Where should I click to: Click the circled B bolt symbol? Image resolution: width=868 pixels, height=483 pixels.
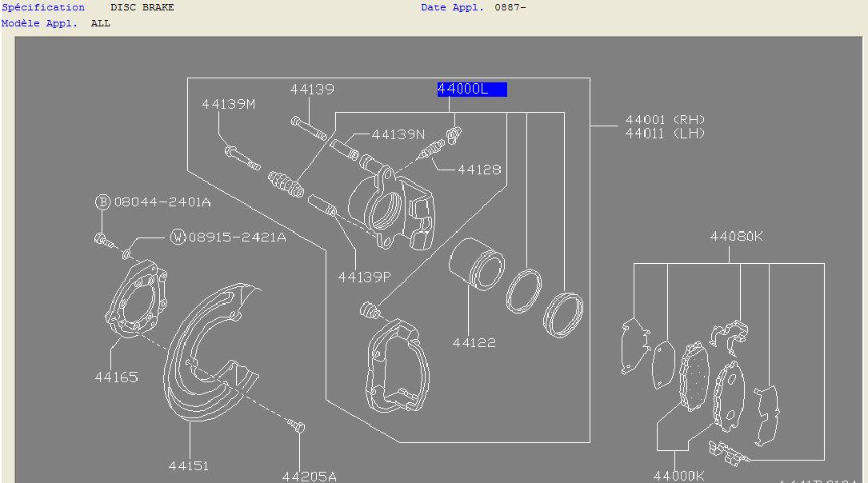(102, 202)
